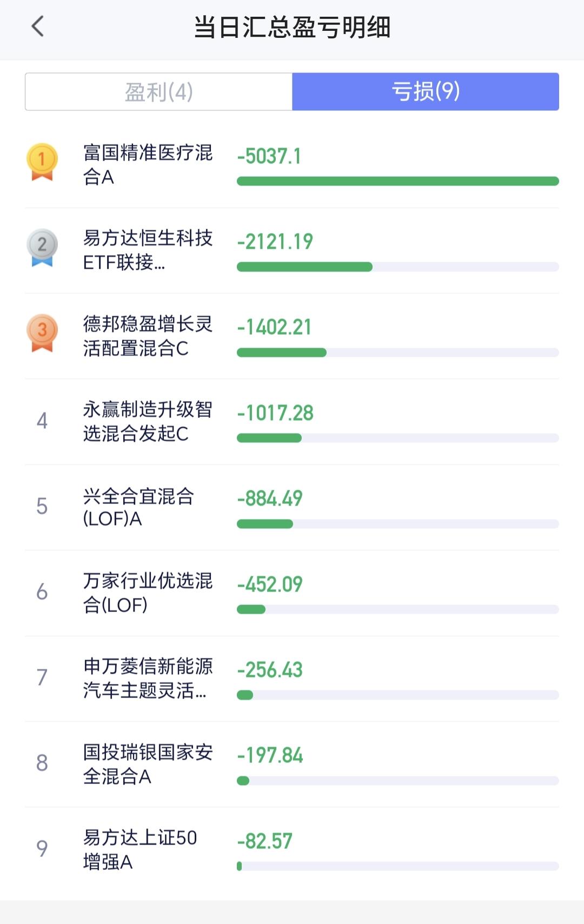
Task: Open 永赢制造升级智选混合发起C fund
Action: click(x=292, y=422)
